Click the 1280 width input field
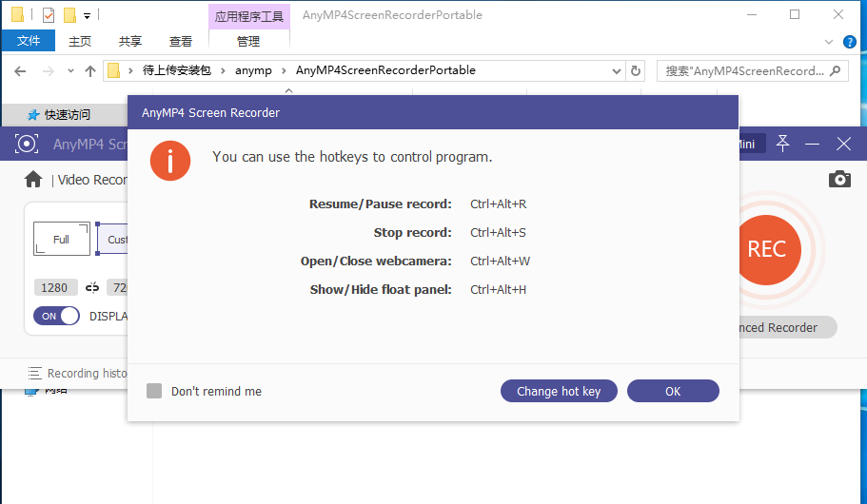The image size is (867, 504). click(56, 287)
